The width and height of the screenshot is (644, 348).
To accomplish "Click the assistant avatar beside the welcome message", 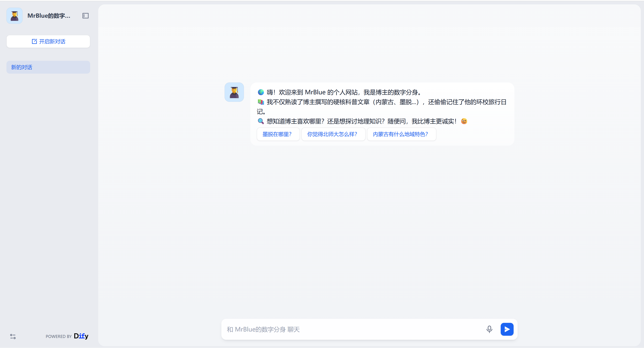I will pos(234,92).
